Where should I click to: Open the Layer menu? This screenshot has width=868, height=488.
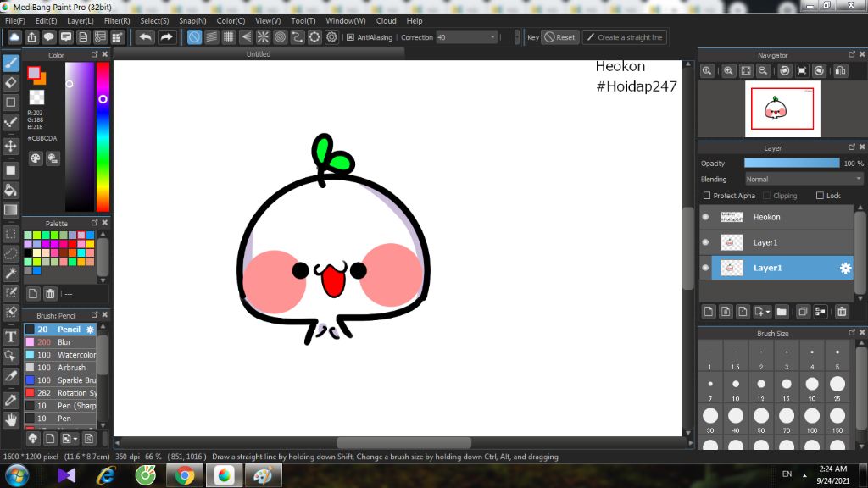point(81,21)
